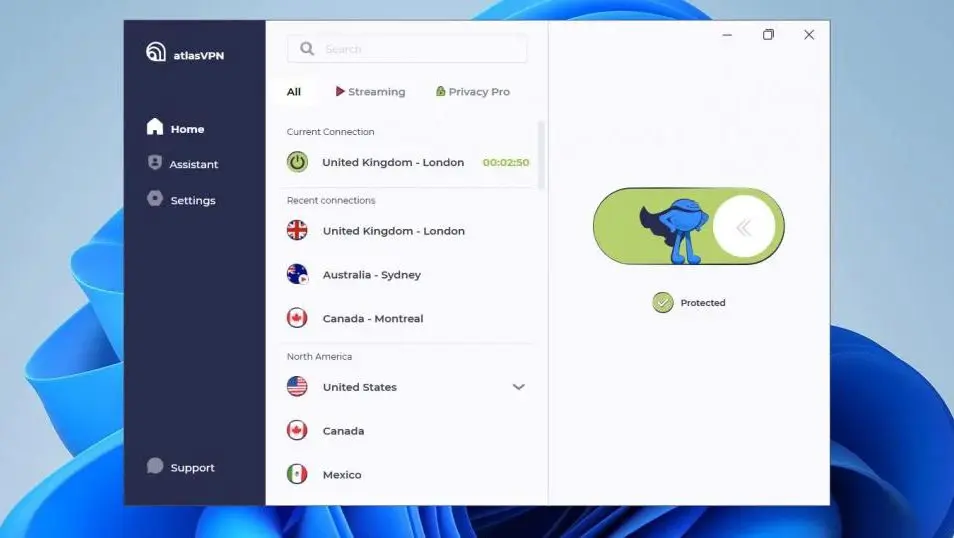Screen dimensions: 954x538
Task: Click the magnifying glass search icon
Action: (307, 49)
